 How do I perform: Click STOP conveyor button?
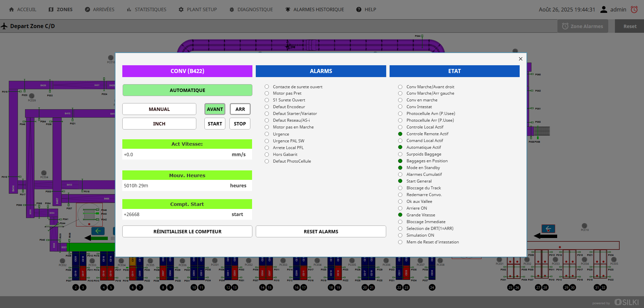click(240, 124)
